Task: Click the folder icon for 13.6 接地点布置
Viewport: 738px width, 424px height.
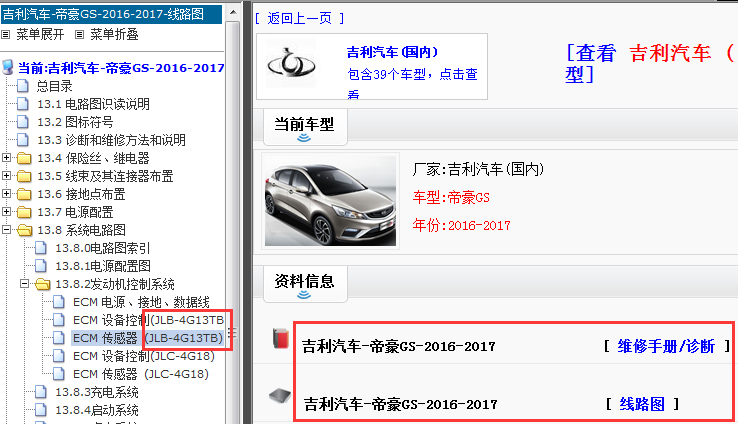Action: (x=24, y=194)
